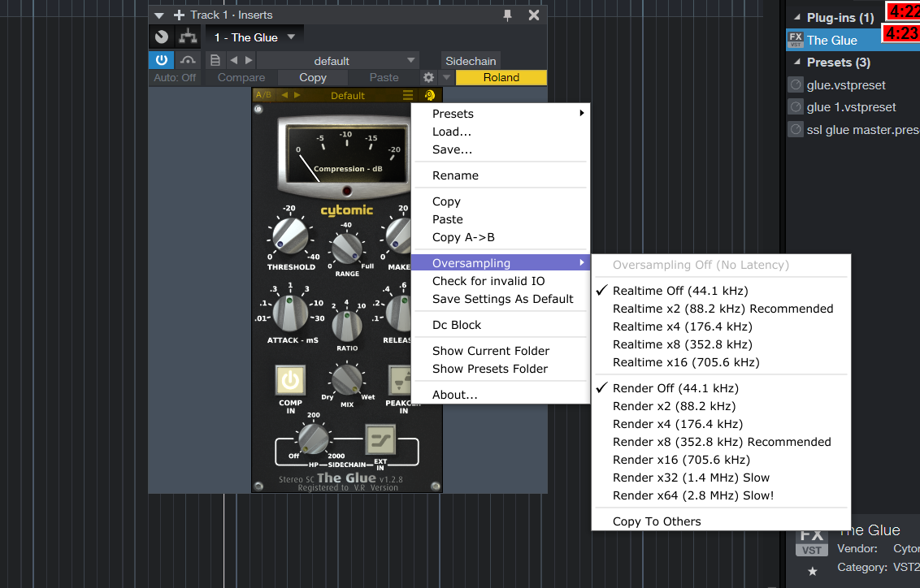Viewport: 920px width, 588px height.
Task: Click the Attack mS knob
Action: click(290, 313)
